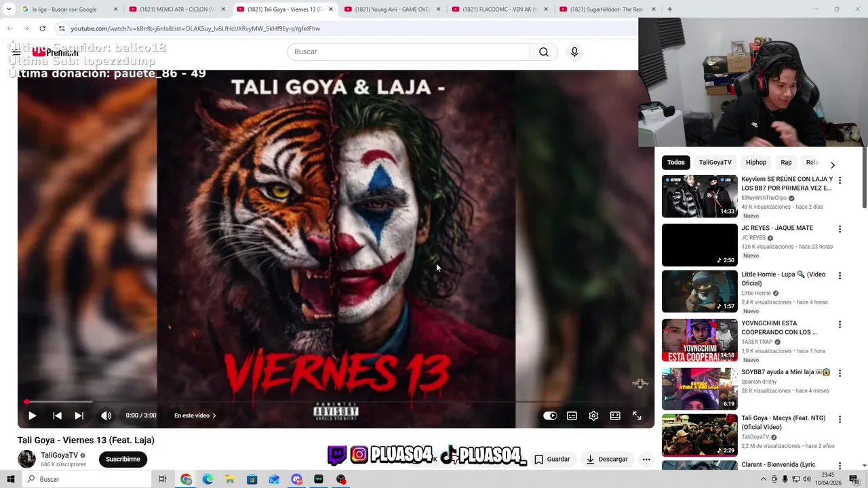This screenshot has width=868, height=488.
Task: Open JC REYES - JAQUE MATE title
Action: point(777,228)
